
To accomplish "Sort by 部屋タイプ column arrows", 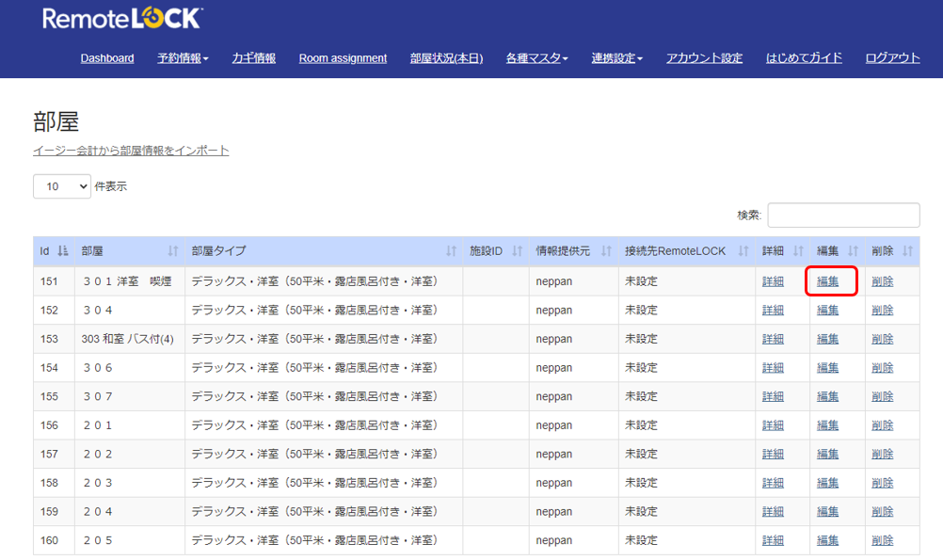I will pyautogui.click(x=451, y=251).
